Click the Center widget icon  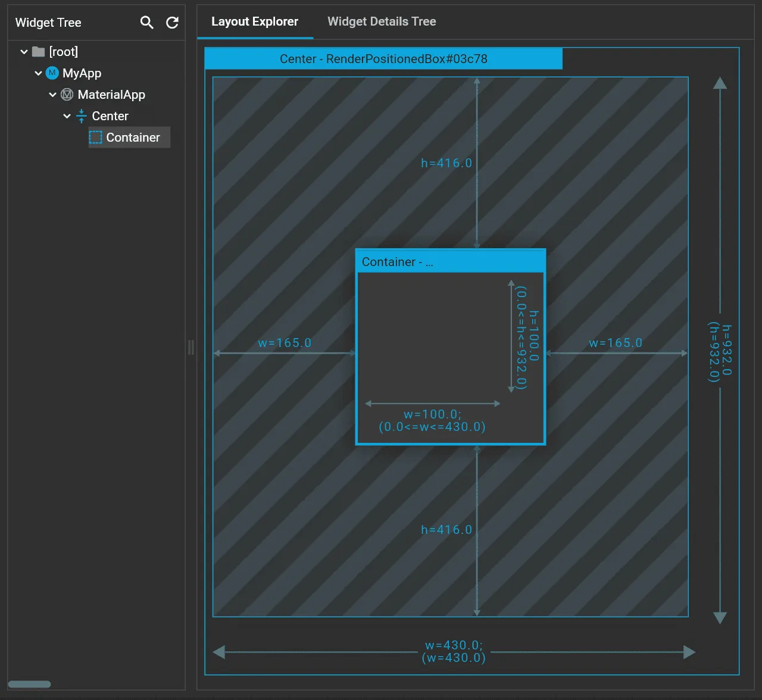tap(82, 116)
